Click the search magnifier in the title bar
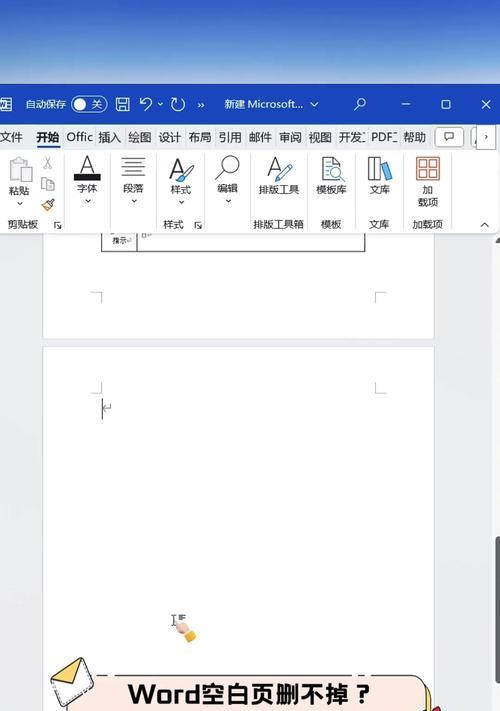Screen dimensions: 500x711 click(360, 104)
